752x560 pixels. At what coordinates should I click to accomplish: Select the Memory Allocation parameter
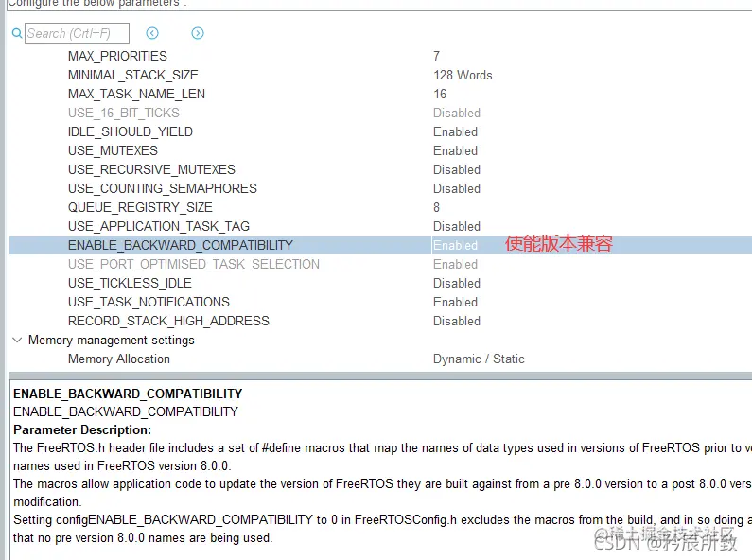click(119, 359)
